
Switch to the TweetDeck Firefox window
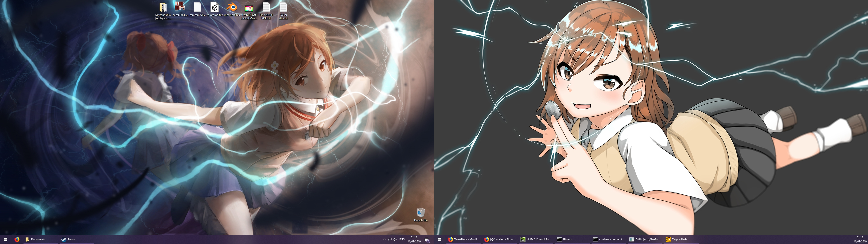(x=463, y=240)
